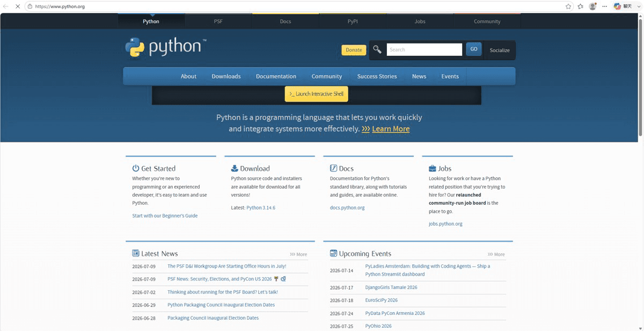Click the Upcoming Events heading

pyautogui.click(x=365, y=254)
